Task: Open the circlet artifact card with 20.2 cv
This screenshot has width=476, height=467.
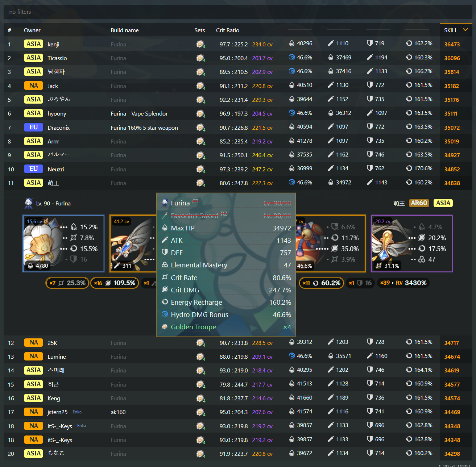Action: coord(412,243)
